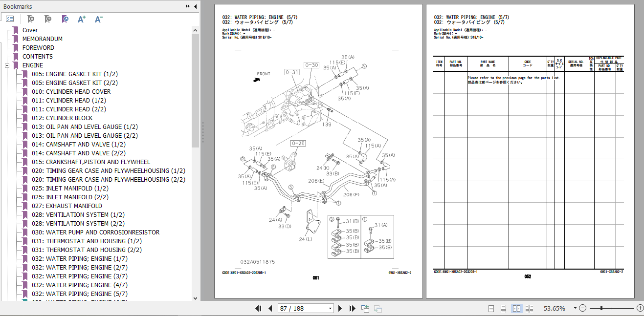Screen dimensions: 644x316
Task: Collapse the ENGINE bookmark tree node
Action: 7,65
